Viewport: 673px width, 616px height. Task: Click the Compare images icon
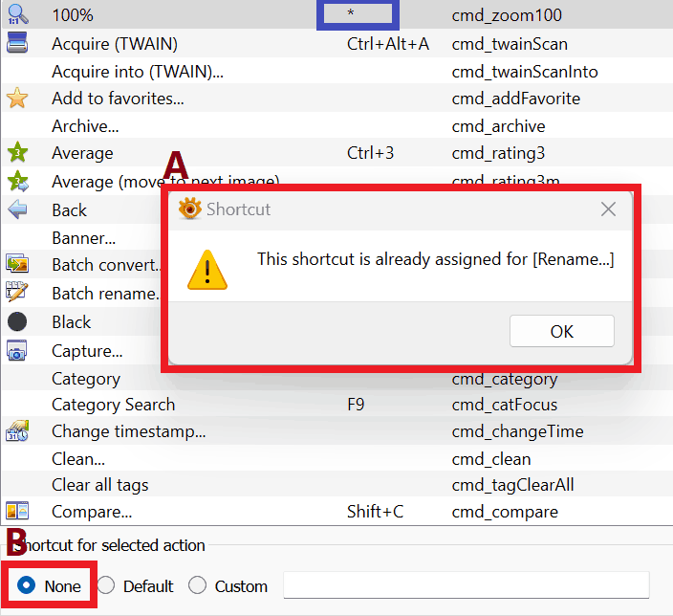(17, 511)
